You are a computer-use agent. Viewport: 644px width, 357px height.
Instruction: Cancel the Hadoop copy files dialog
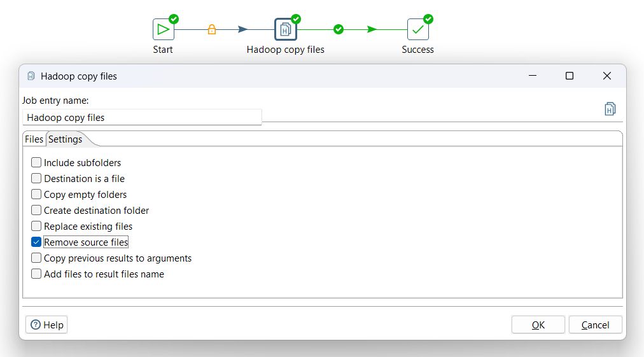tap(595, 325)
